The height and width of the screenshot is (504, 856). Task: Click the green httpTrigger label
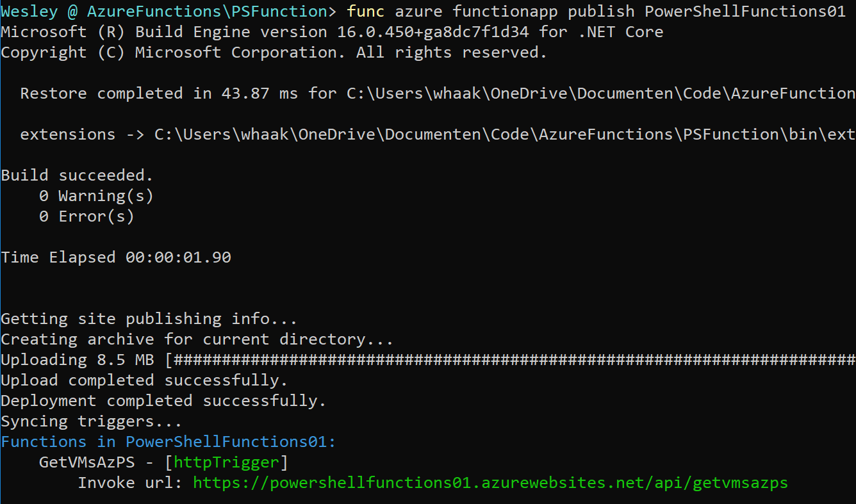pyautogui.click(x=227, y=462)
